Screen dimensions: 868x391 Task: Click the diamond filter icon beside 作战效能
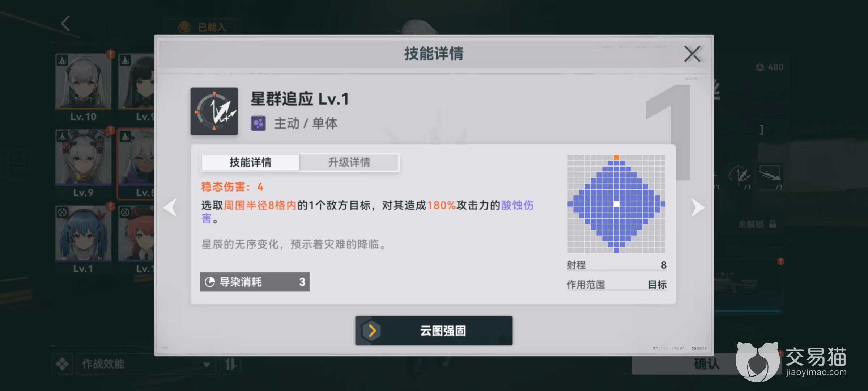(x=62, y=364)
